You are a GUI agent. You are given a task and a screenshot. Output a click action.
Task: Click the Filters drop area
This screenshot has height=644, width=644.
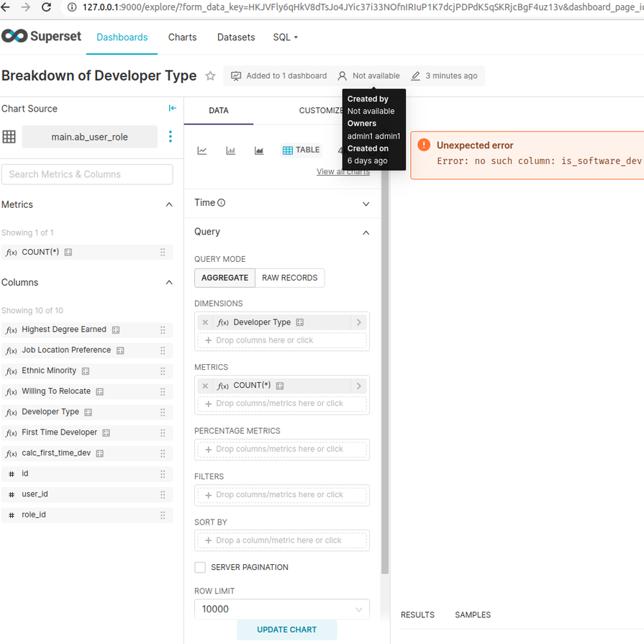pyautogui.click(x=282, y=495)
